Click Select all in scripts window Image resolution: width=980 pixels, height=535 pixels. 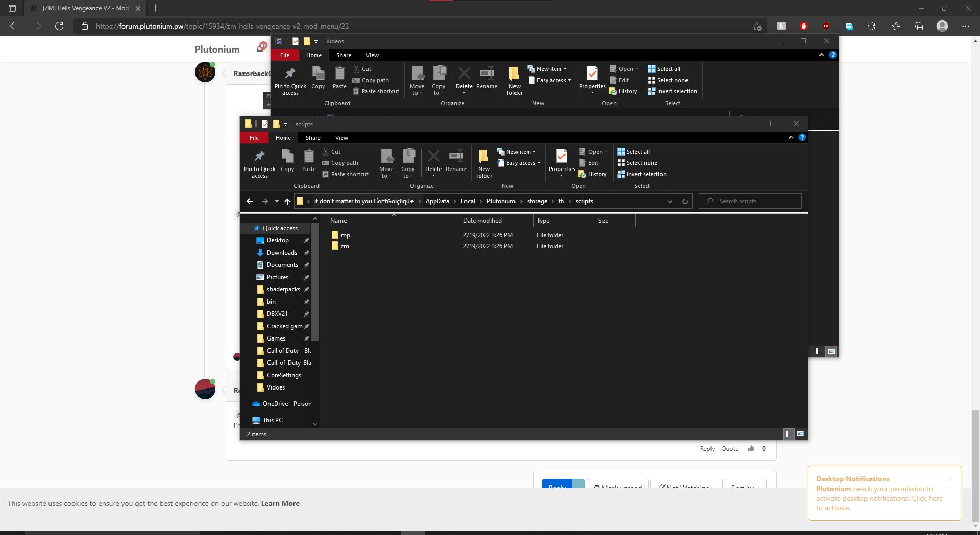(x=633, y=152)
